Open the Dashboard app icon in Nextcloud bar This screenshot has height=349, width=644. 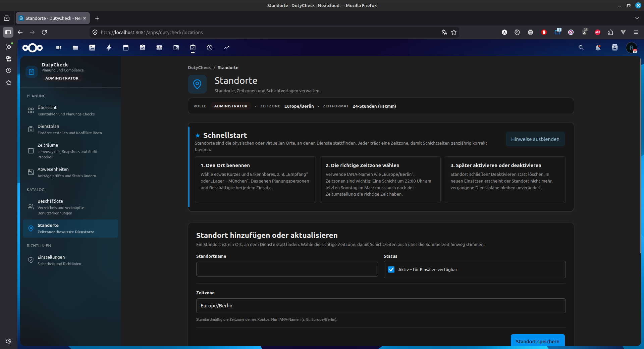pyautogui.click(x=59, y=48)
